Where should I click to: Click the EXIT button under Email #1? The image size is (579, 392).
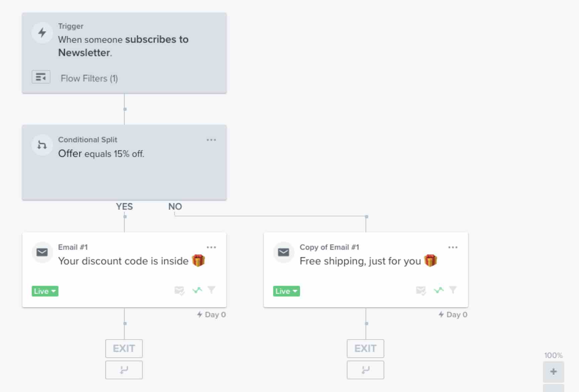click(124, 348)
